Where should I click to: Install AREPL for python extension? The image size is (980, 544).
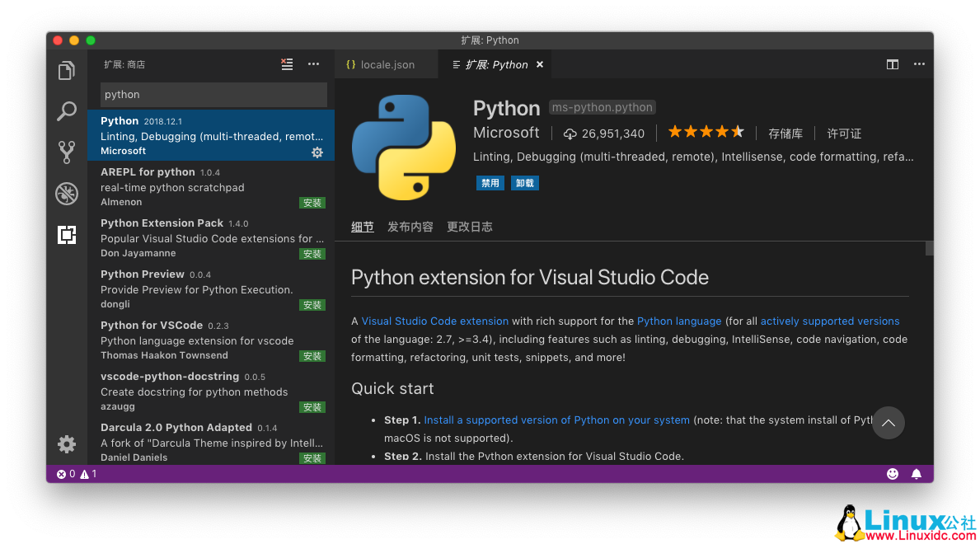click(x=312, y=203)
